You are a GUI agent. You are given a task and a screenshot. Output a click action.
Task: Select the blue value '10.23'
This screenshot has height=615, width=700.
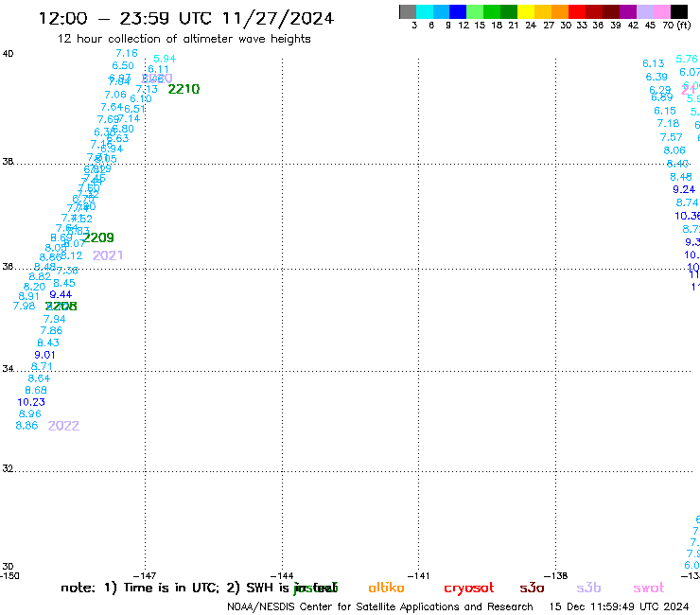[x=31, y=402]
